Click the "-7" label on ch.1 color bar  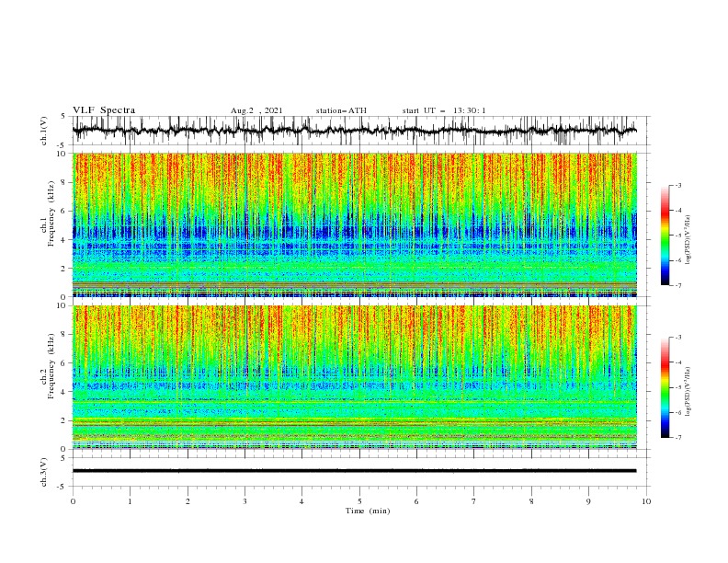[x=678, y=285]
